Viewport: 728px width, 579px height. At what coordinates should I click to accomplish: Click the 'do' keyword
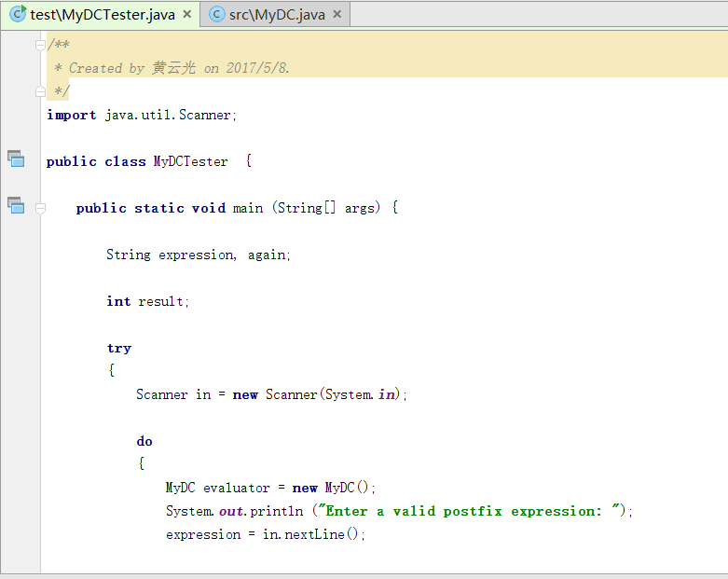(144, 441)
